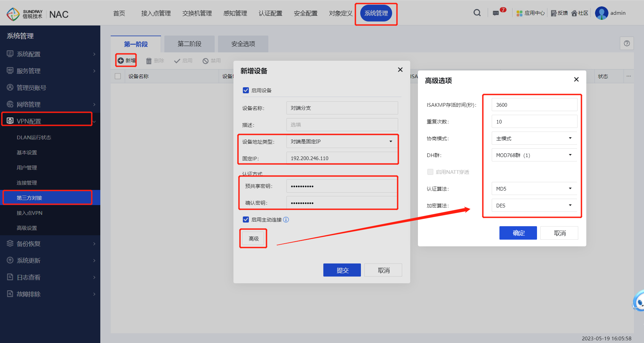Click the 高级 advanced button
The image size is (644, 343).
(x=254, y=239)
